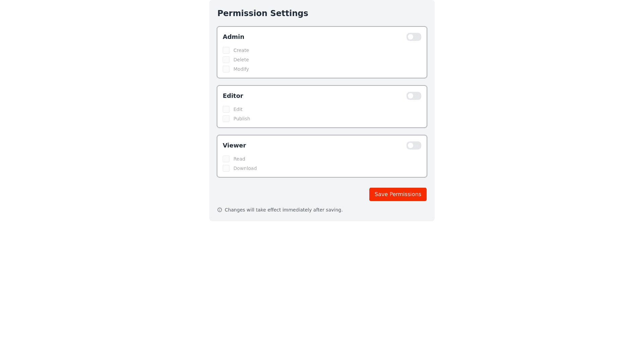This screenshot has width=644, height=362.
Task: Tick the Publish permission checkbox
Action: (226, 119)
